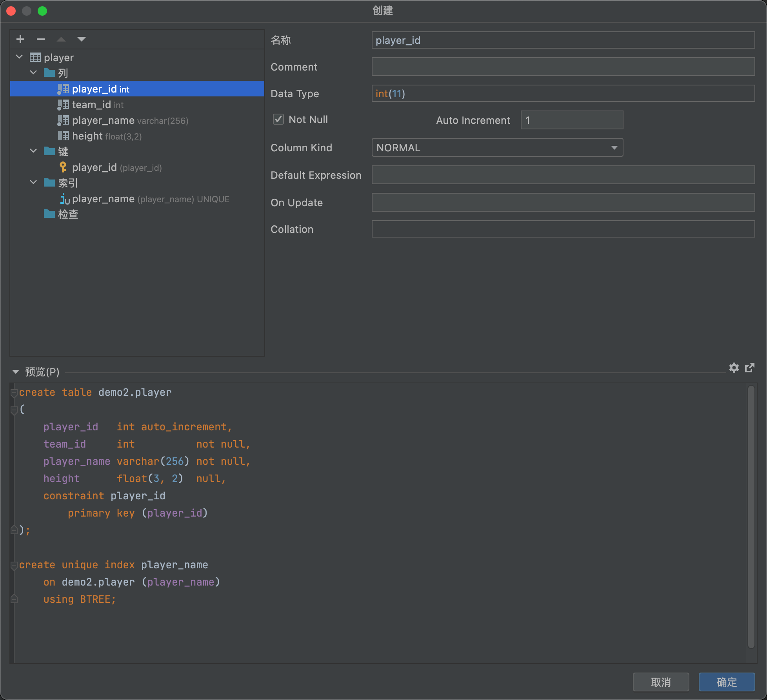Screen dimensions: 767x700
Task: Click the 名称 name field containing player_id
Action: [563, 40]
